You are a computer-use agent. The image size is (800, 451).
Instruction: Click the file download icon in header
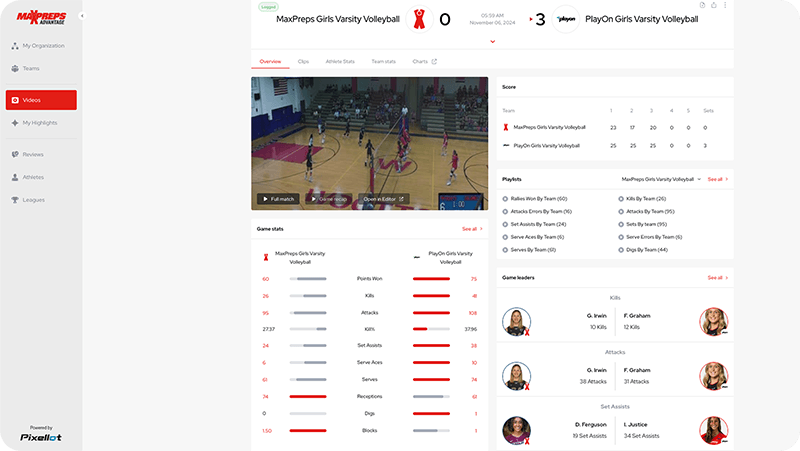pyautogui.click(x=703, y=5)
